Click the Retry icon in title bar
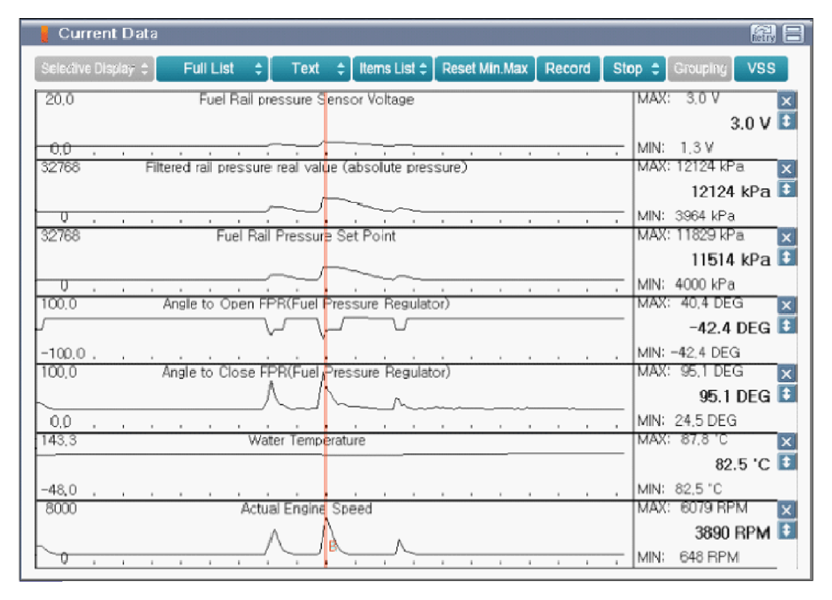The image size is (832, 600). click(763, 34)
